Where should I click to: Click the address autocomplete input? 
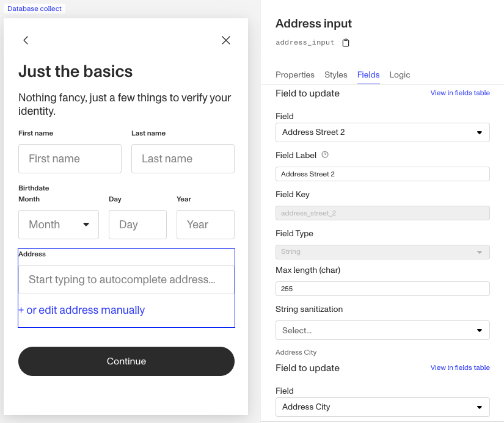(x=126, y=280)
